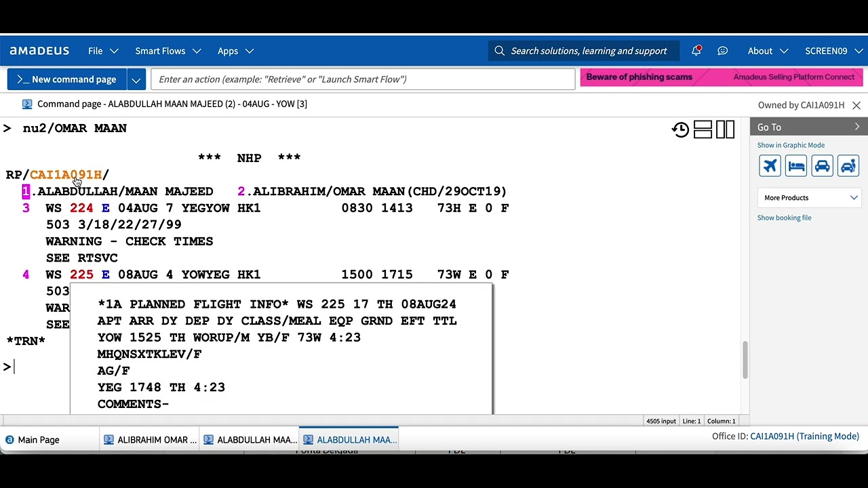868x488 pixels.
Task: Click segment number 3
Action: [x=26, y=208]
